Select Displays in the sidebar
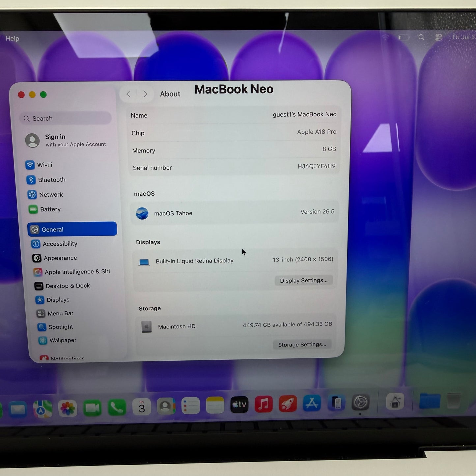 click(x=52, y=300)
